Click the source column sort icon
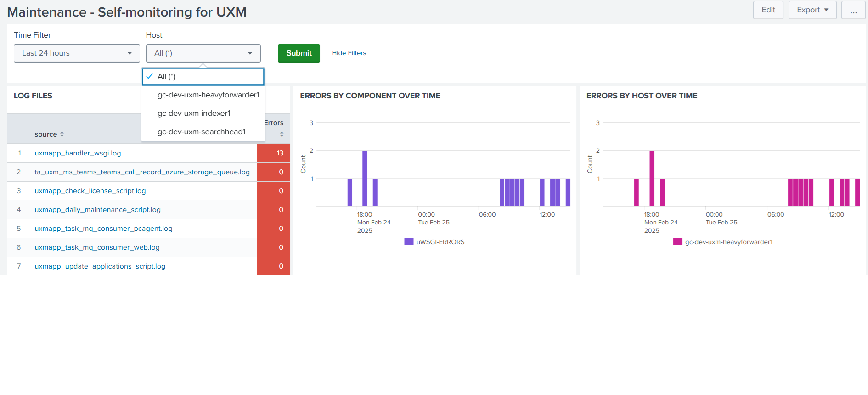 [62, 134]
